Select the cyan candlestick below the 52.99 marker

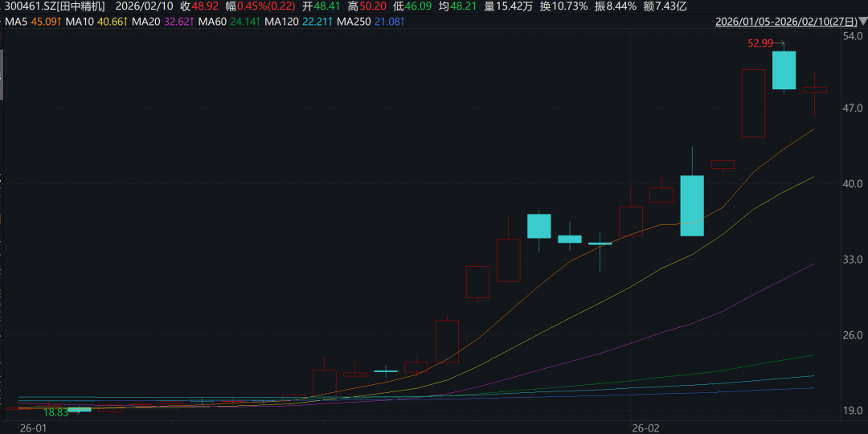pyautogui.click(x=784, y=70)
